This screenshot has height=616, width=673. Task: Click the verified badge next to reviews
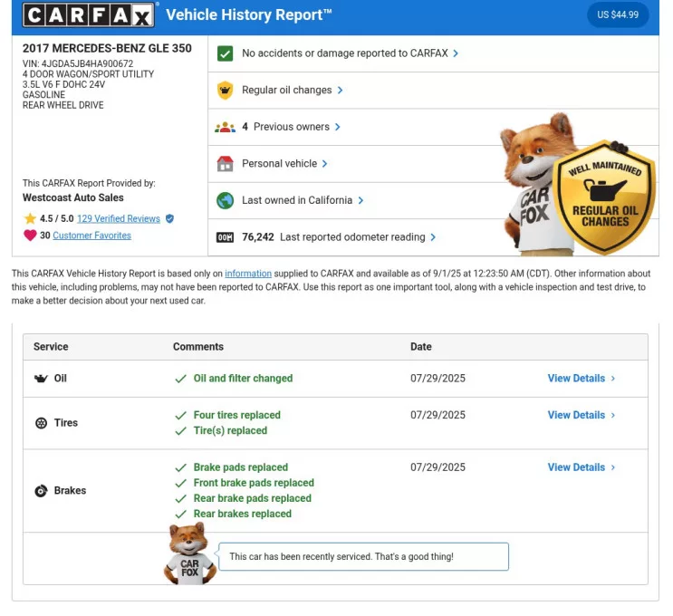169,219
